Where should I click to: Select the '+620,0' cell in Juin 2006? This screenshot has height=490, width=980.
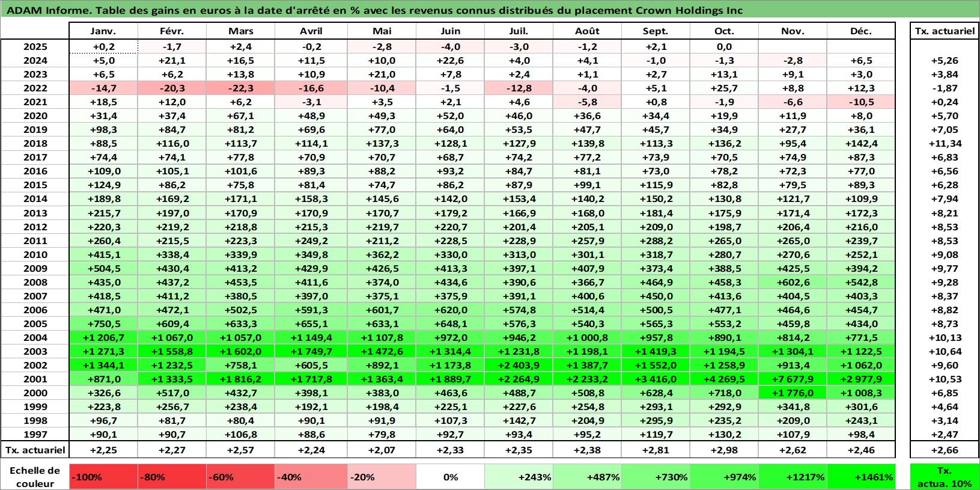click(x=450, y=310)
